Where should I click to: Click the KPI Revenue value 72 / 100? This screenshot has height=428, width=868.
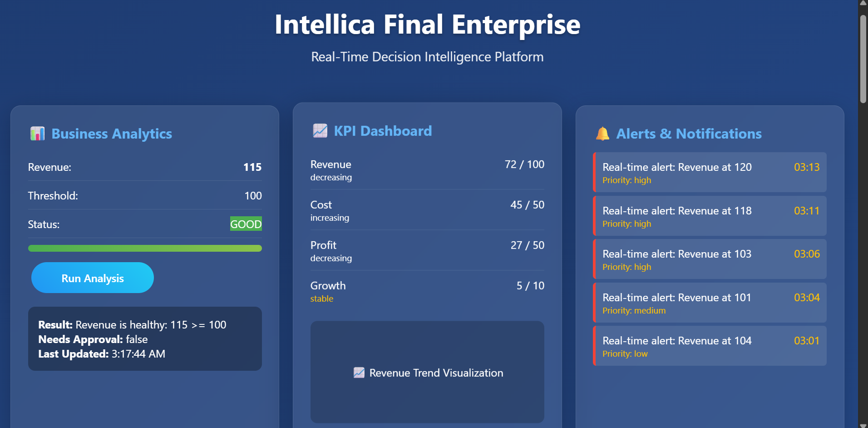524,164
